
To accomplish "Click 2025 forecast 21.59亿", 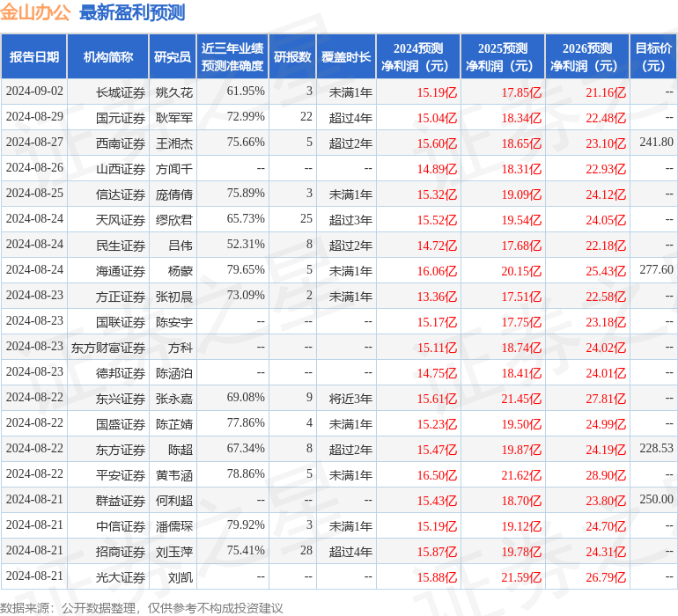I will [x=521, y=577].
